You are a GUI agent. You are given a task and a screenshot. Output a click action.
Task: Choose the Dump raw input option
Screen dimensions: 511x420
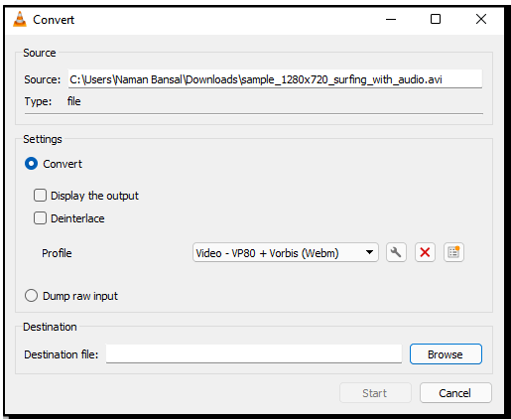coord(31,296)
